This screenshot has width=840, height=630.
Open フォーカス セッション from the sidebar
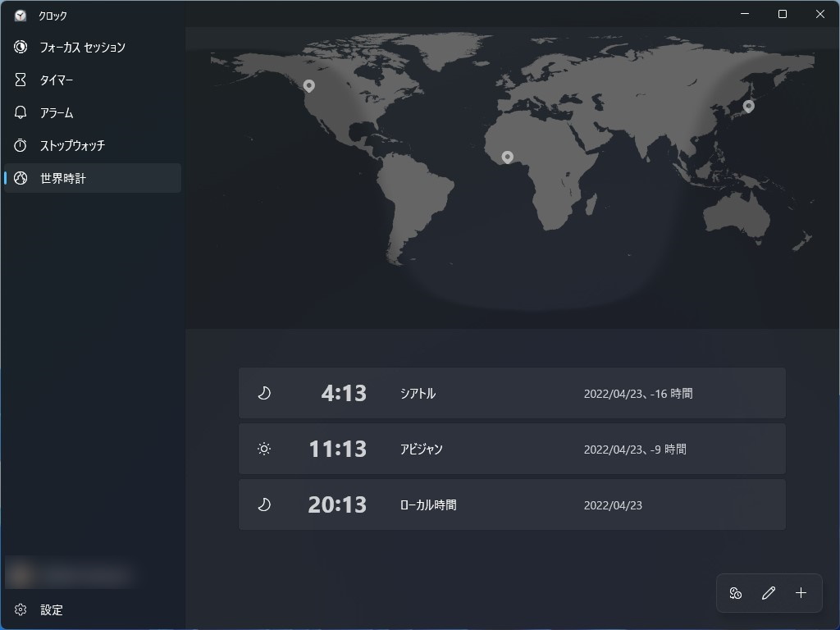coord(92,47)
